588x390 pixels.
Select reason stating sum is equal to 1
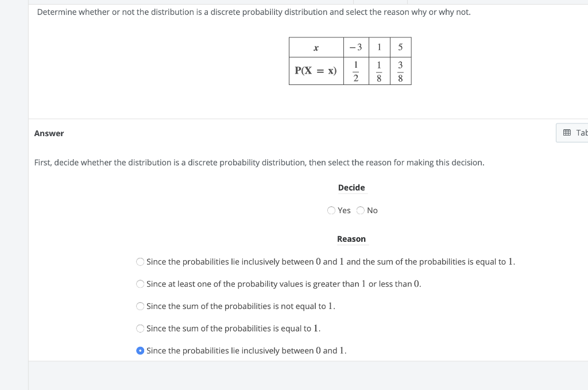[140, 328]
